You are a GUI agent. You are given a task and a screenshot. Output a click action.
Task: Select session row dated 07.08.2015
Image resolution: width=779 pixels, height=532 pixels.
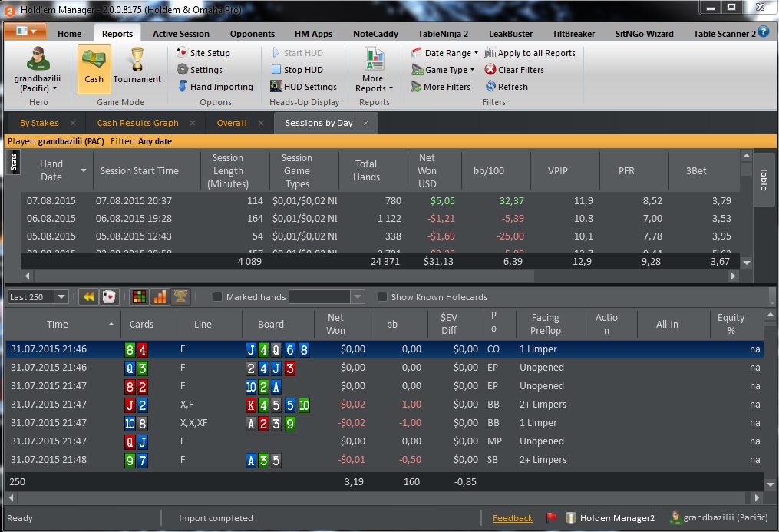tap(380, 200)
